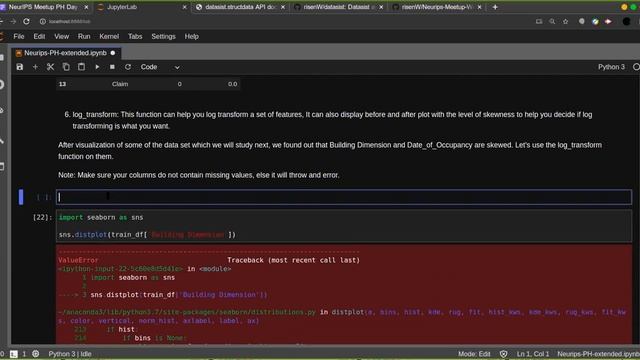Image resolution: width=640 pixels, height=360 pixels.
Task: Click the profile avatar in browser toolbar
Action: 627,21
